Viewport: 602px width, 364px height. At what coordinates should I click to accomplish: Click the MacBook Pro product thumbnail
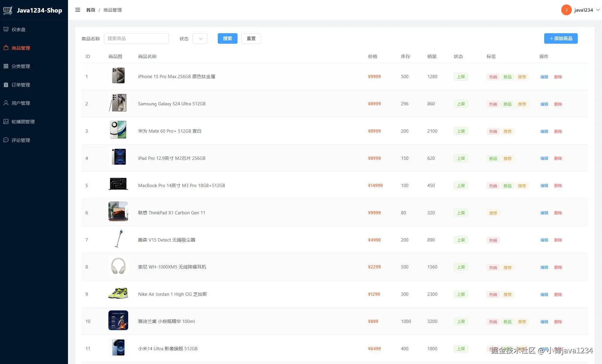coord(118,184)
